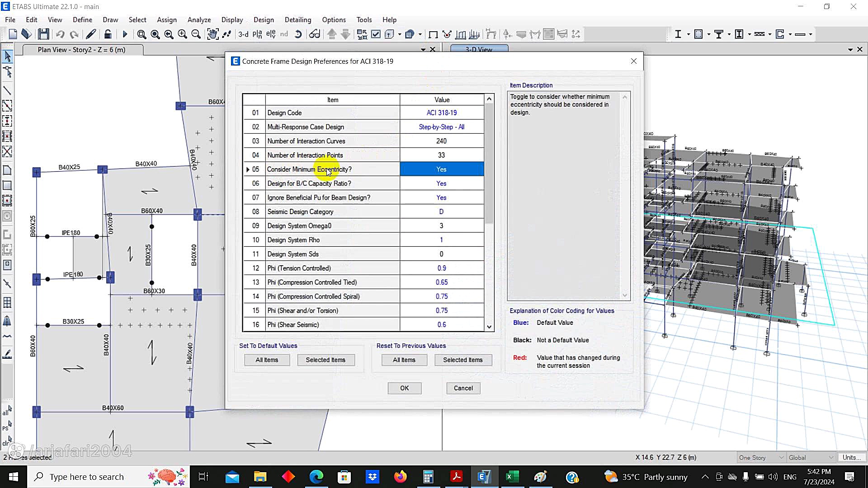Click the Select All 'all' sidebar icon
The width and height of the screenshot is (868, 488).
(x=7, y=410)
